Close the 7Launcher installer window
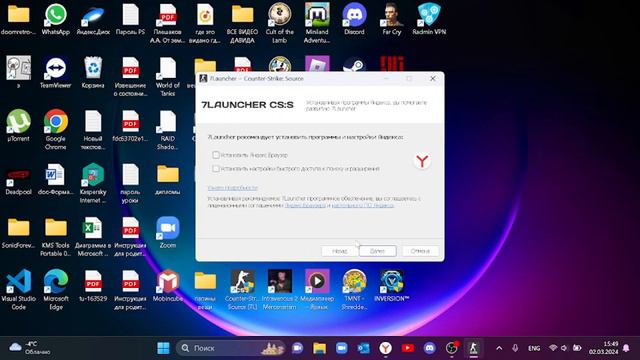Image resolution: width=640 pixels, height=360 pixels. (433, 78)
